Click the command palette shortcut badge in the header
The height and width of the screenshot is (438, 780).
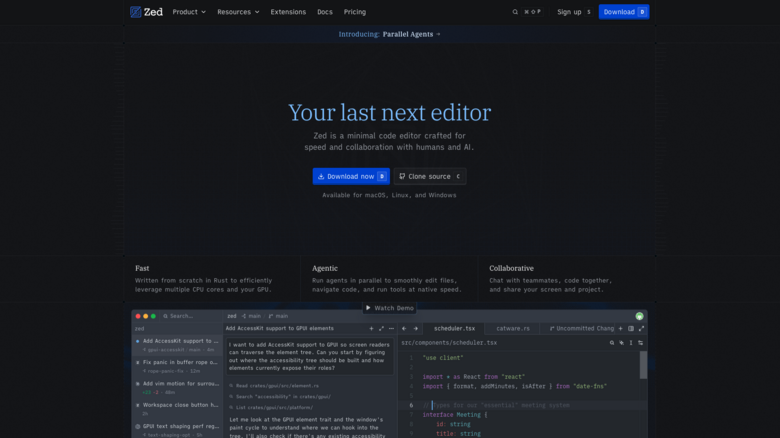(x=532, y=12)
